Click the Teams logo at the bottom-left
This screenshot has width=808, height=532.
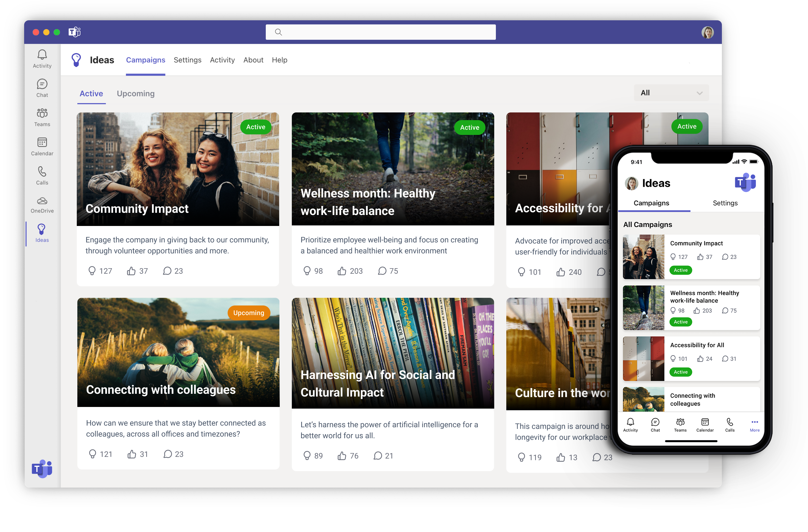42,469
